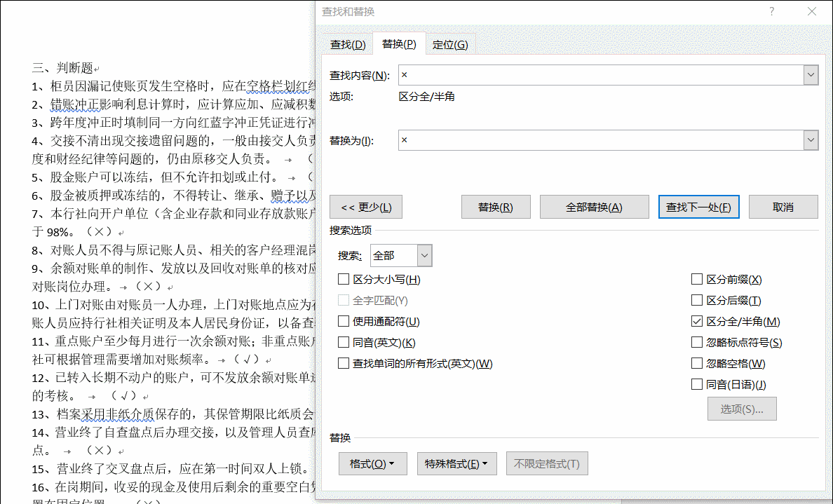Click document line 2 错账冲正影响利息计算时
The height and width of the screenshot is (504, 833).
click(172, 104)
